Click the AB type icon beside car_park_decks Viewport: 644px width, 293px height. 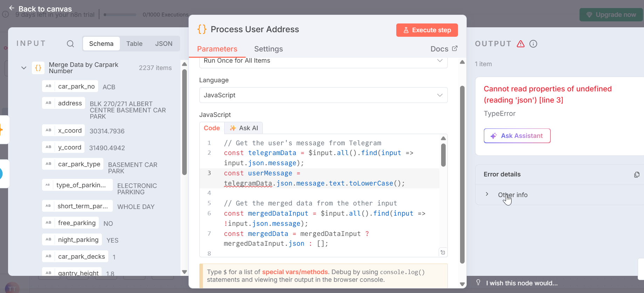[48, 257]
